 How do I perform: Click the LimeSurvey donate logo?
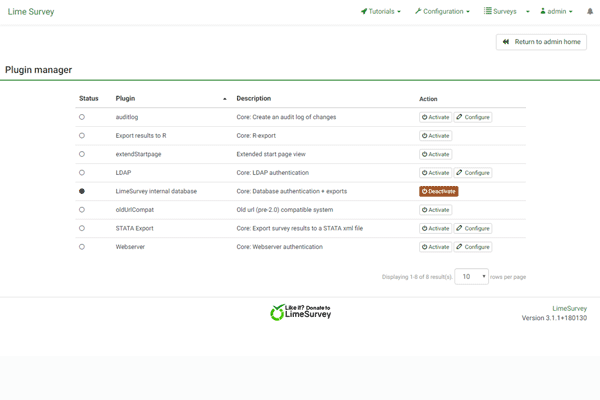pyautogui.click(x=300, y=312)
